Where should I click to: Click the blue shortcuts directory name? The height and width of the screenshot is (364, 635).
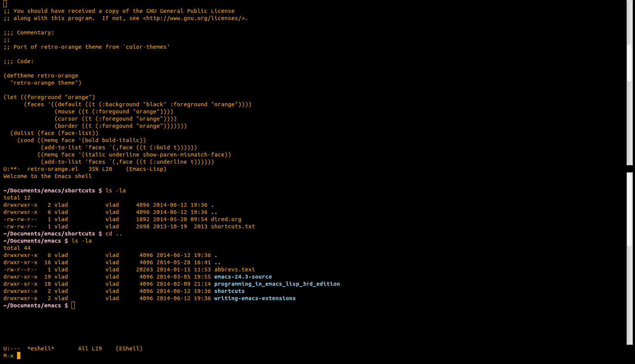coord(229,291)
